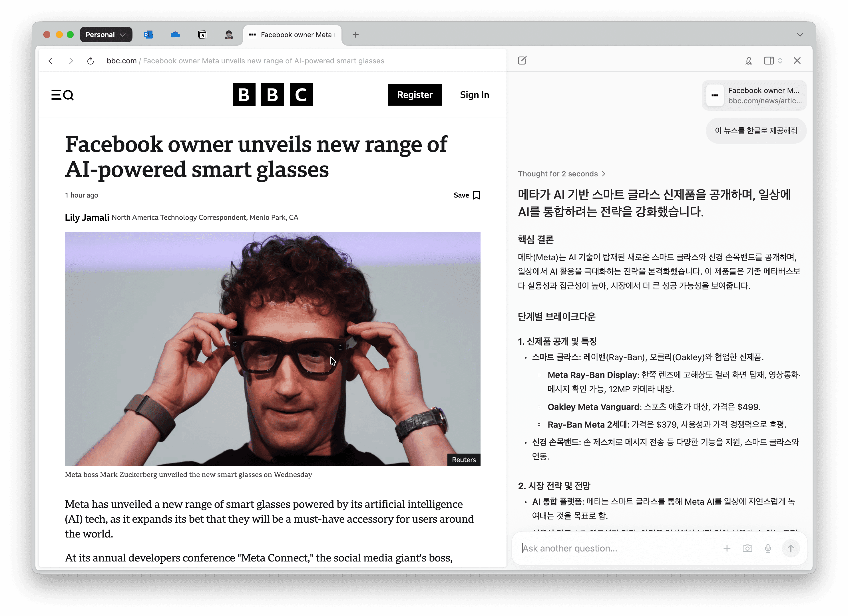Capture a screenshot with the camera icon
The image size is (848, 616).
747,548
